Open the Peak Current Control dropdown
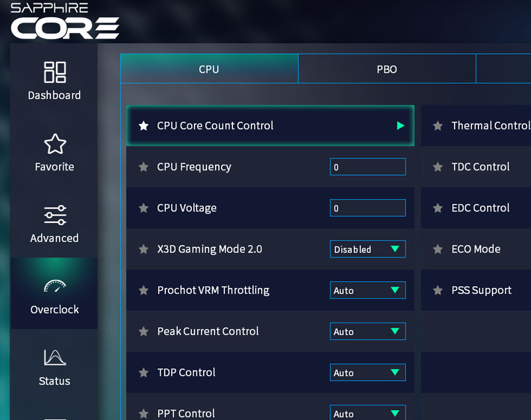 coord(368,332)
